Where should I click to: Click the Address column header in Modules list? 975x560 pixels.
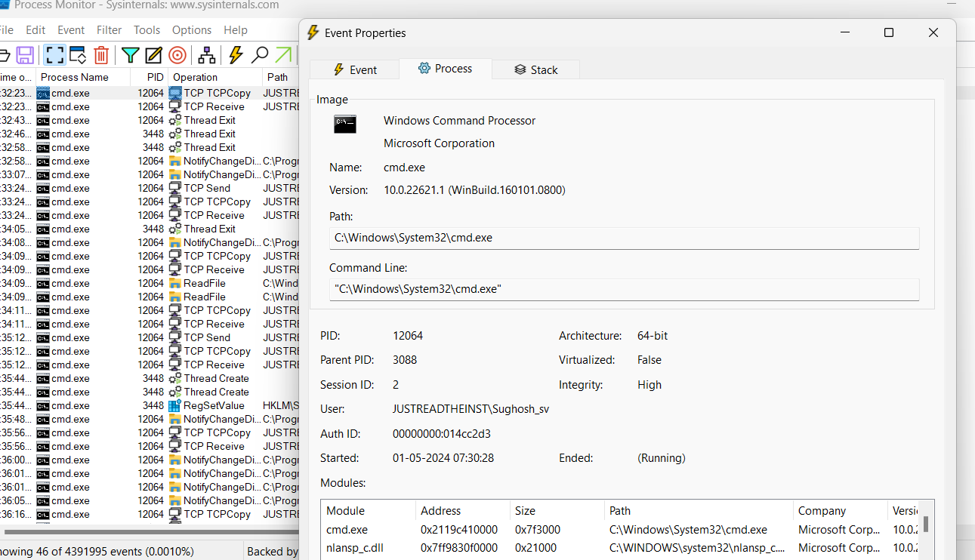click(x=462, y=511)
